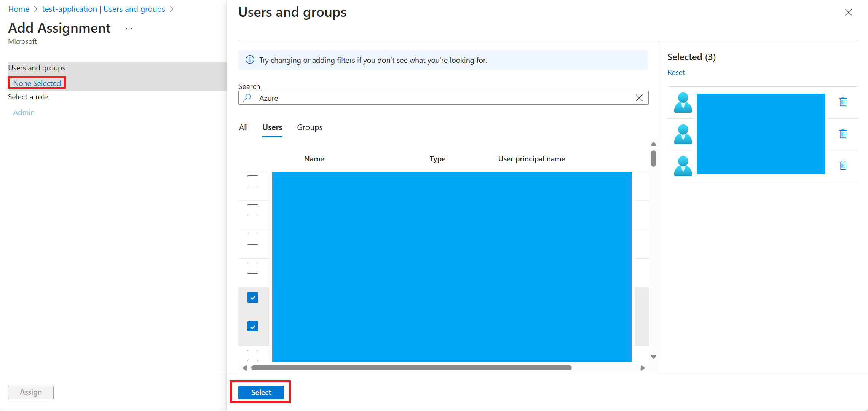
Task: Switch to the All tab
Action: [244, 127]
